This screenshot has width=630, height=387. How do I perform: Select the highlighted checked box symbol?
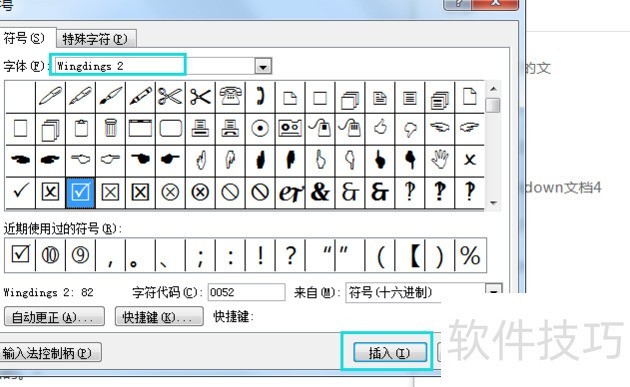tap(80, 192)
